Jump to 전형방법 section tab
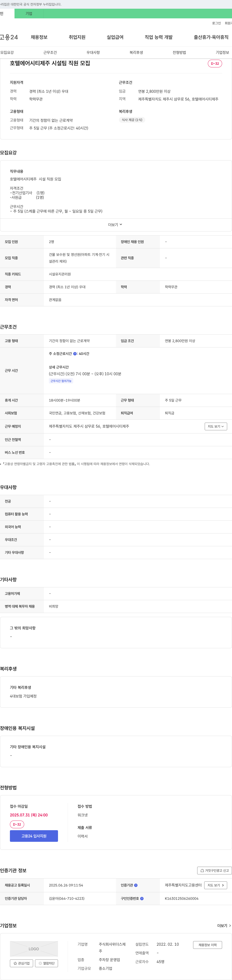This screenshot has width=232, height=980. click(179, 52)
